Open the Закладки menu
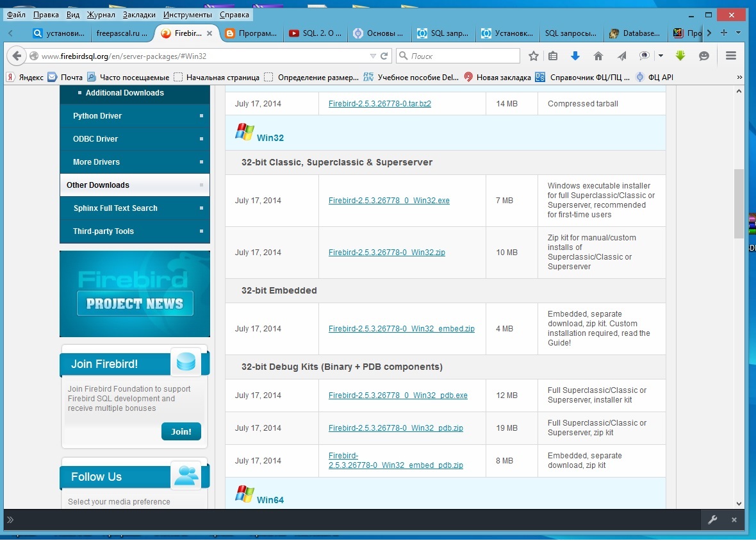 (x=139, y=15)
